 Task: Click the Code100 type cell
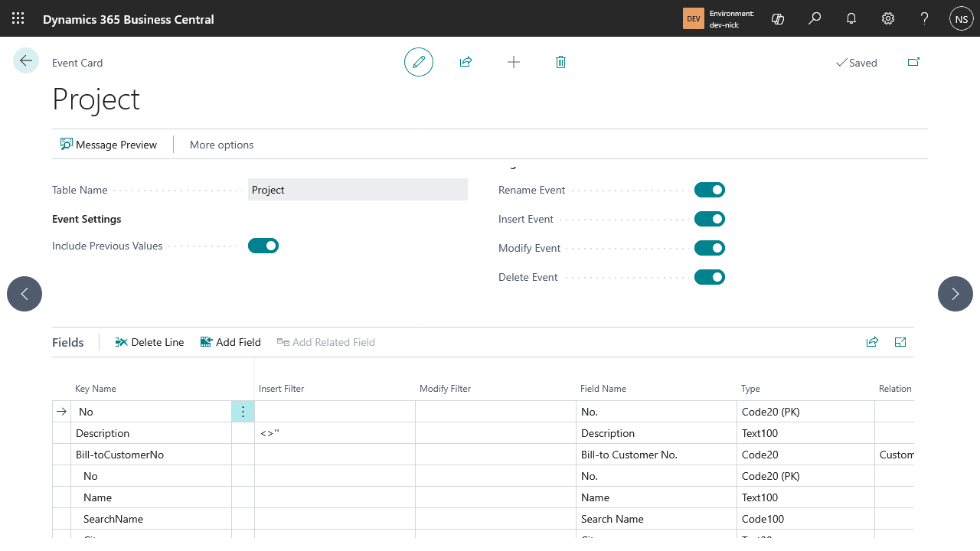805,519
